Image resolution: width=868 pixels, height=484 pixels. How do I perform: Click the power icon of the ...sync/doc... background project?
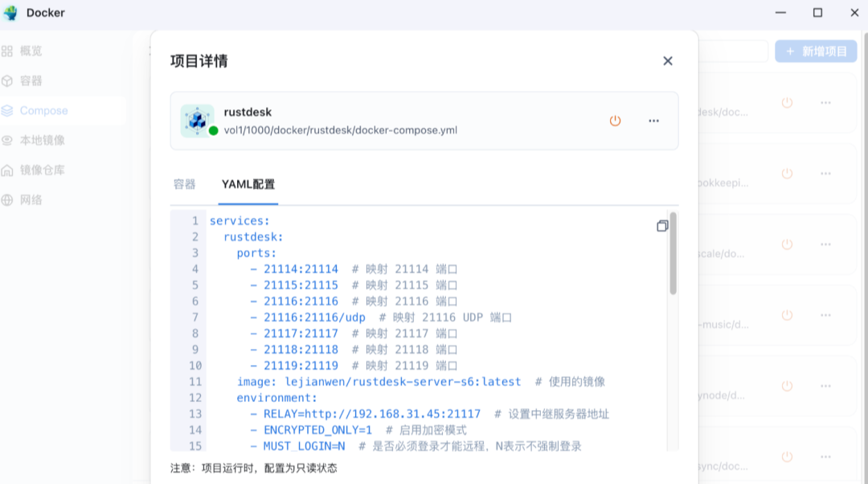(787, 457)
